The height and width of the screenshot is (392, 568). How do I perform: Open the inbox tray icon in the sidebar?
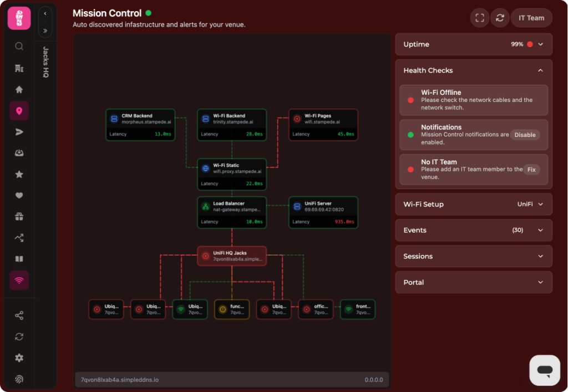click(19, 153)
